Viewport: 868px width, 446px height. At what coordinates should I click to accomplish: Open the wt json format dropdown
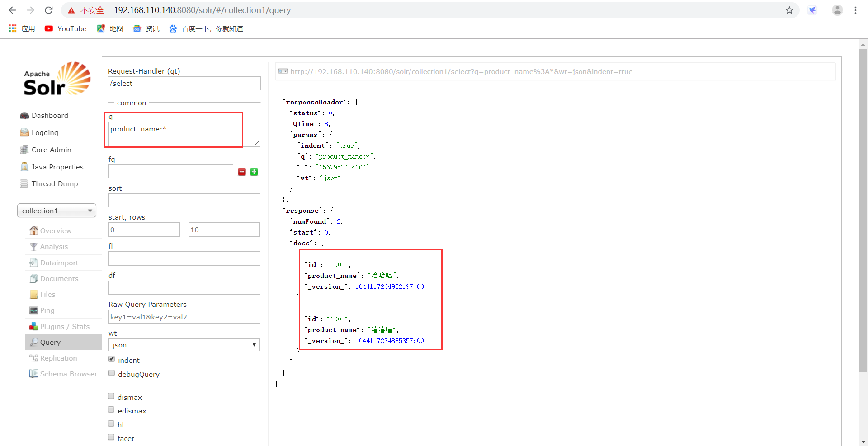click(184, 345)
